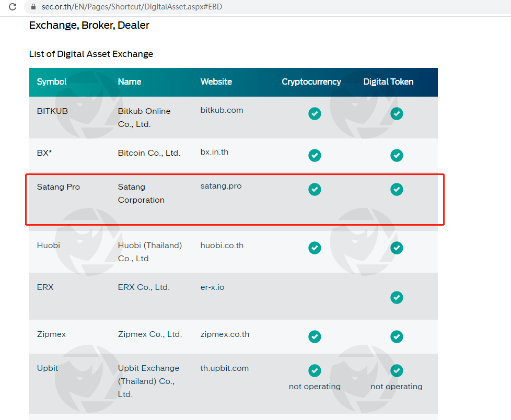
Task: Click the browser reload page icon
Action: coord(13,7)
